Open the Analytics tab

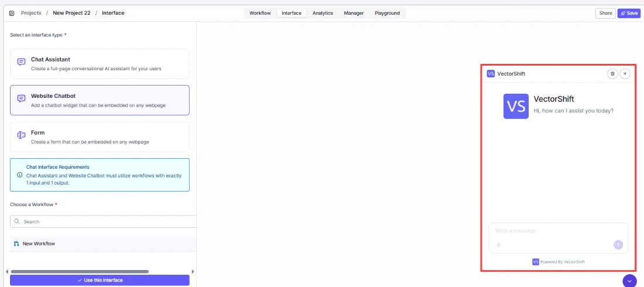coord(323,13)
